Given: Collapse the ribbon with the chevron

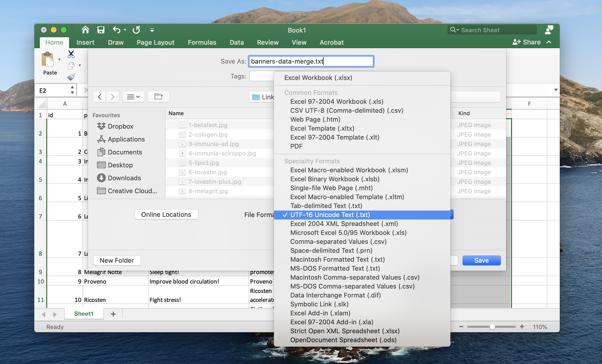Looking at the screenshot, I should (x=549, y=42).
